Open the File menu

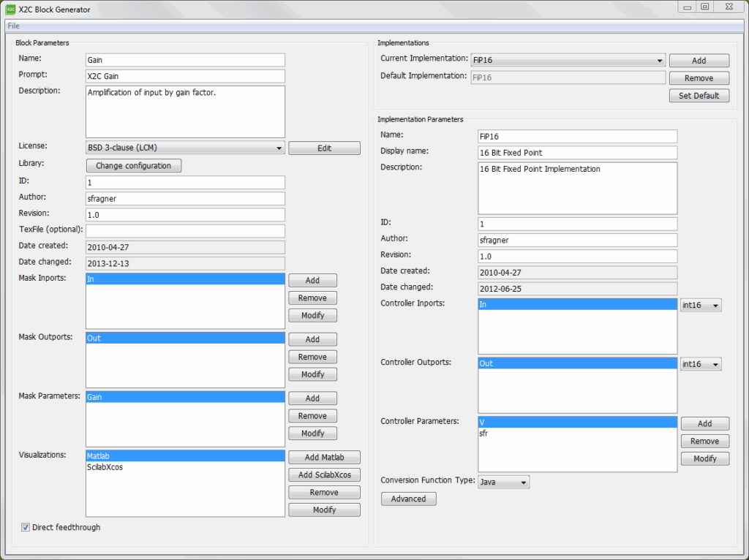[x=14, y=26]
